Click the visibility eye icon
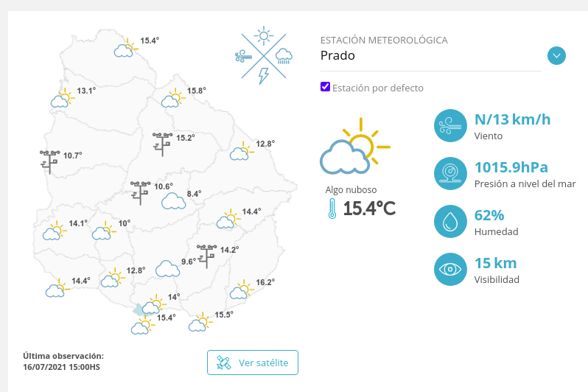The height and width of the screenshot is (392, 588). point(450,269)
